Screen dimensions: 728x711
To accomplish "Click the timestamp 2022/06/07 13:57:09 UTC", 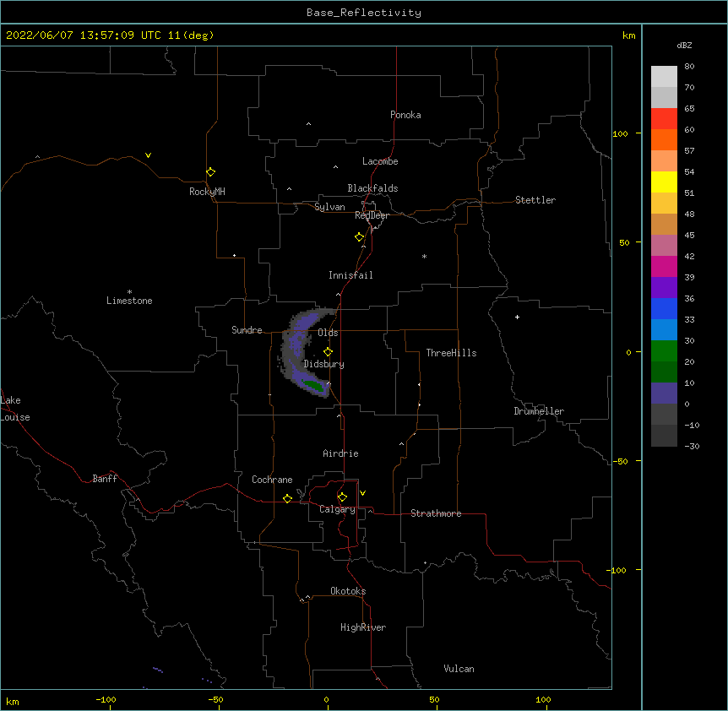I will click(84, 35).
